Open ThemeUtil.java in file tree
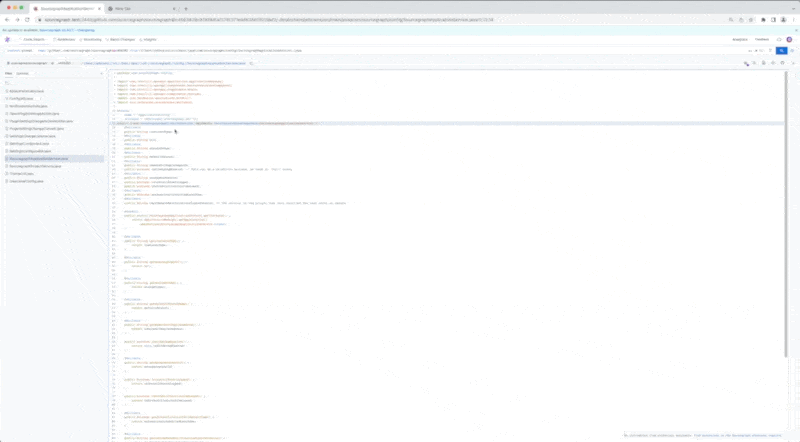 pyautogui.click(x=21, y=174)
